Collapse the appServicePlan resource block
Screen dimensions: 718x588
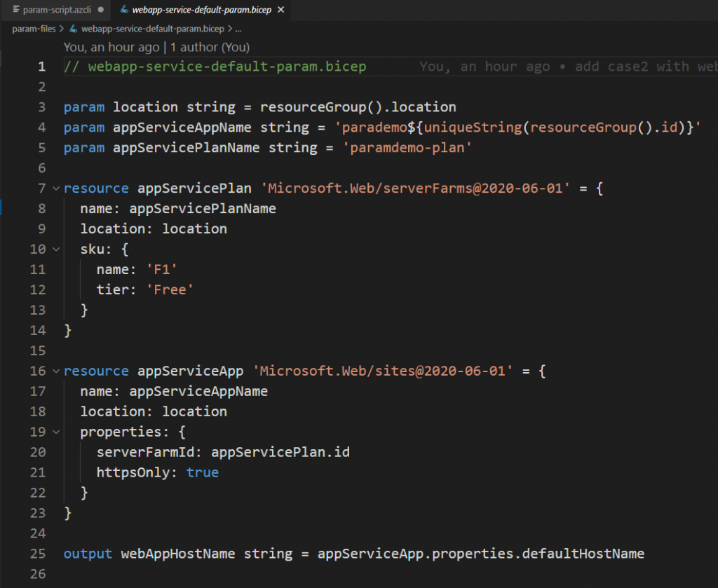[x=56, y=189]
